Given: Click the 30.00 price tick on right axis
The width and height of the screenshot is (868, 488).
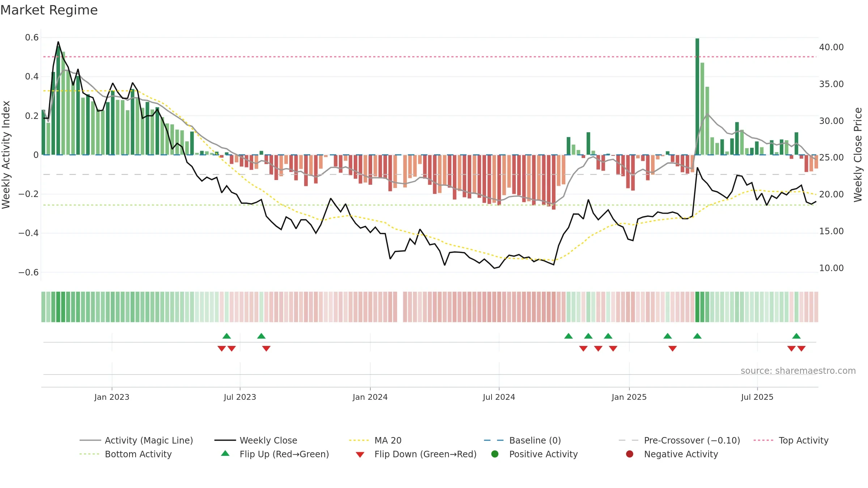Looking at the screenshot, I should (831, 121).
